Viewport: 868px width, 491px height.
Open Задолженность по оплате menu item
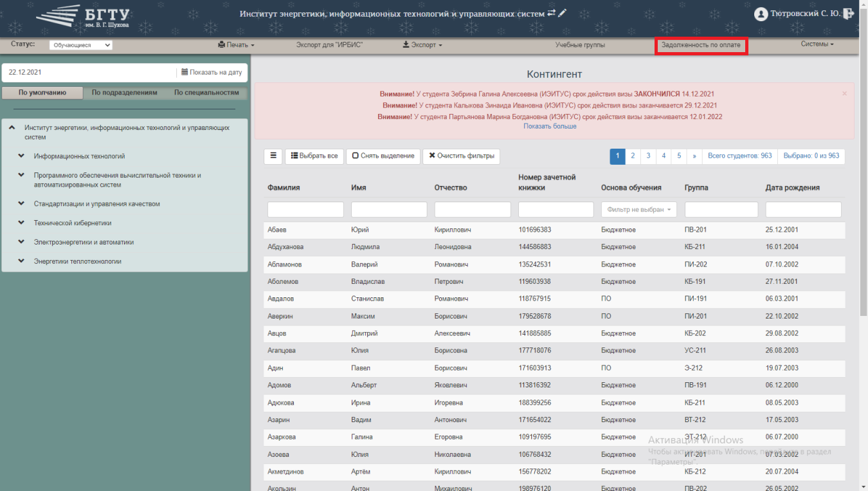701,45
